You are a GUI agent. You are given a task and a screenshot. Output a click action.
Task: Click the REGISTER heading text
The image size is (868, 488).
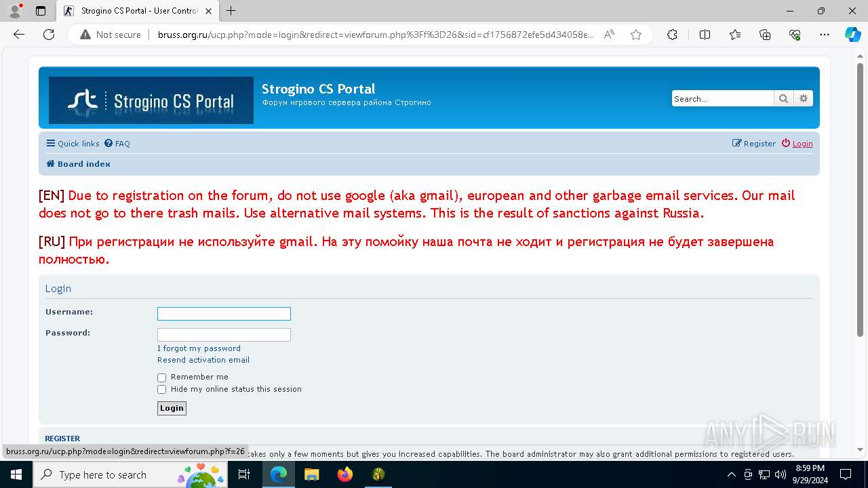coord(62,439)
